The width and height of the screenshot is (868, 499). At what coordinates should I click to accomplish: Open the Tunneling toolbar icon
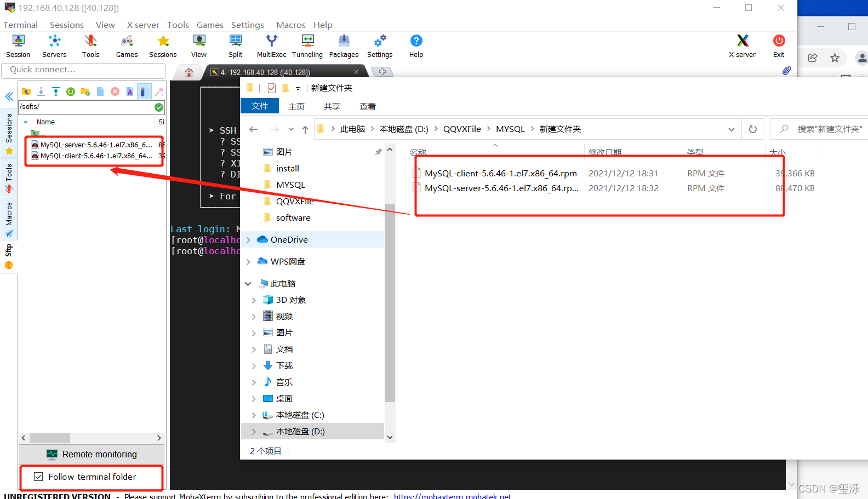point(307,46)
